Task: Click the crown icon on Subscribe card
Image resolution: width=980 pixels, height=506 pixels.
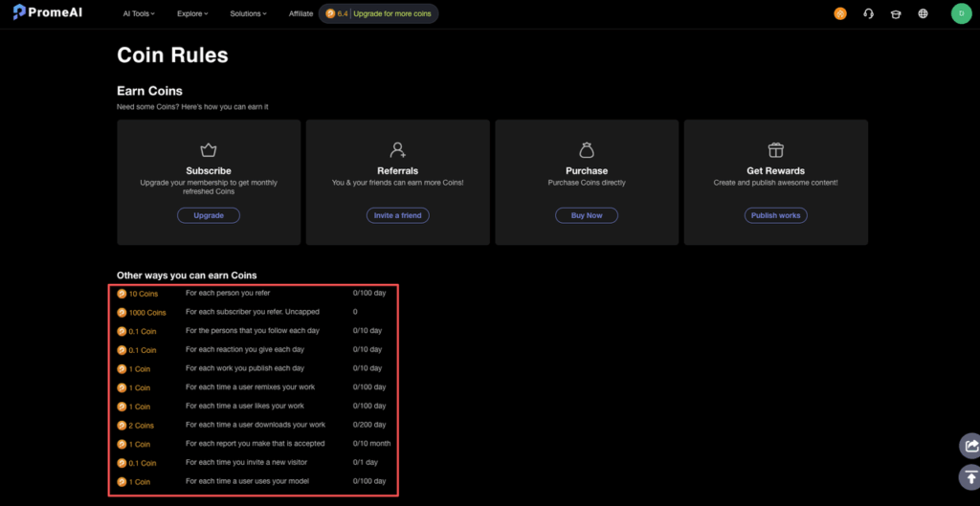Action: (208, 150)
